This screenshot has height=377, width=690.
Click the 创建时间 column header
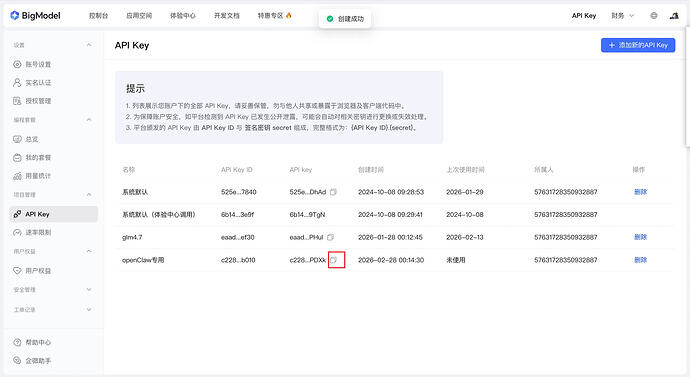point(371,169)
